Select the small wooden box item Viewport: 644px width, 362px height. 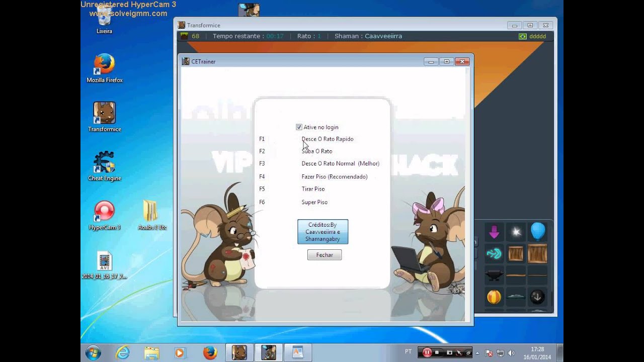coord(516,254)
